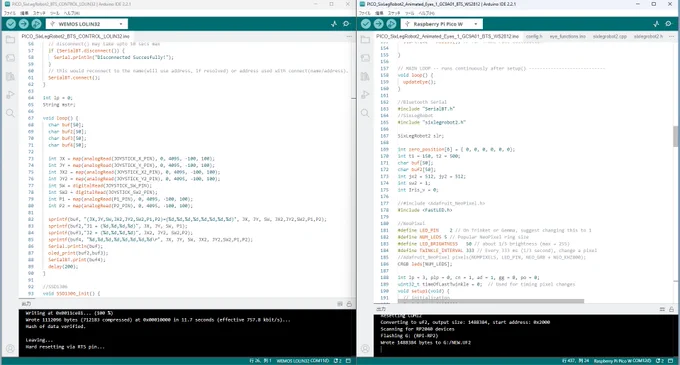This screenshot has width=680, height=365.
Task: Open Serial Monitor in the WEMOS LOLIN32 window
Action: click(347, 24)
